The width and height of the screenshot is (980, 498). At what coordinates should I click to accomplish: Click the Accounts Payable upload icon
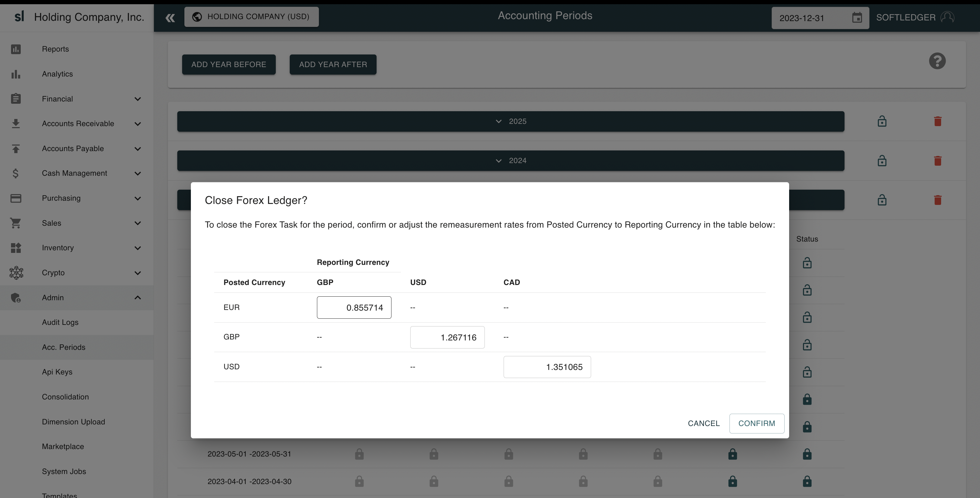pos(16,148)
